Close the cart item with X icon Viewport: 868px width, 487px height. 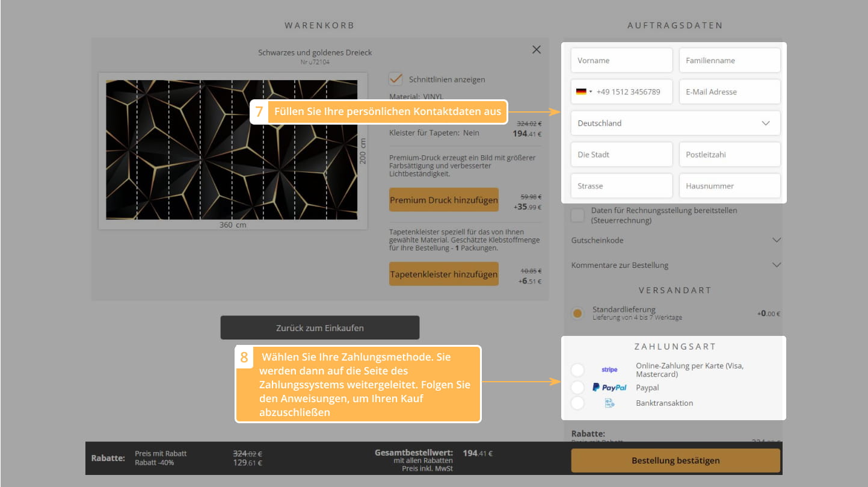[x=536, y=50]
